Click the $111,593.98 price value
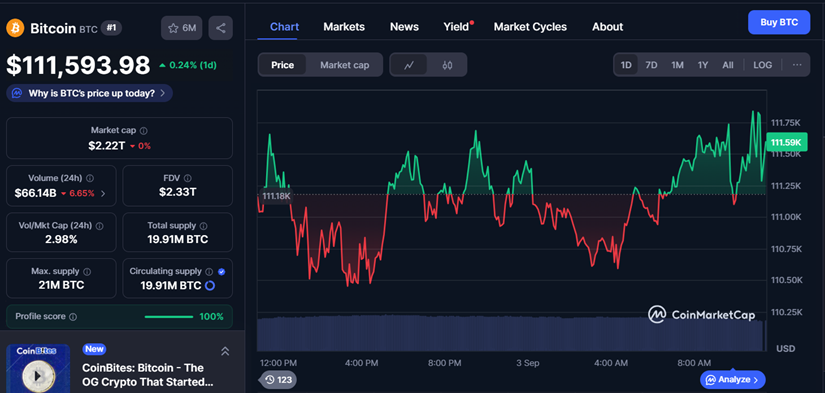This screenshot has height=393, width=825. [x=78, y=66]
